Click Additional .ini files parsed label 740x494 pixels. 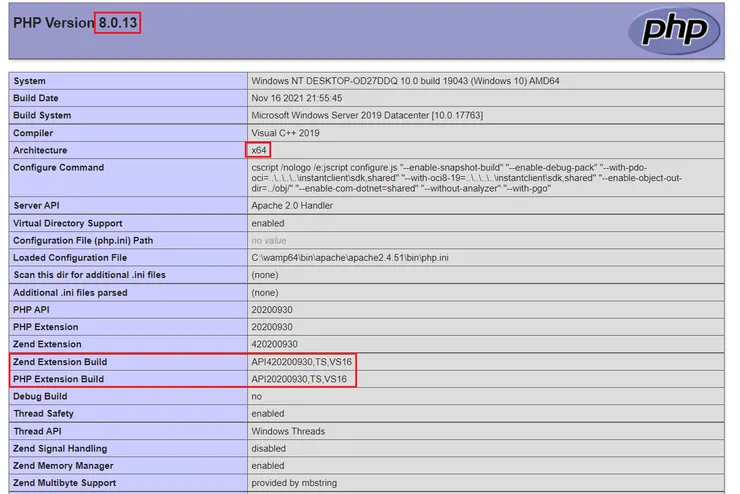(x=70, y=293)
